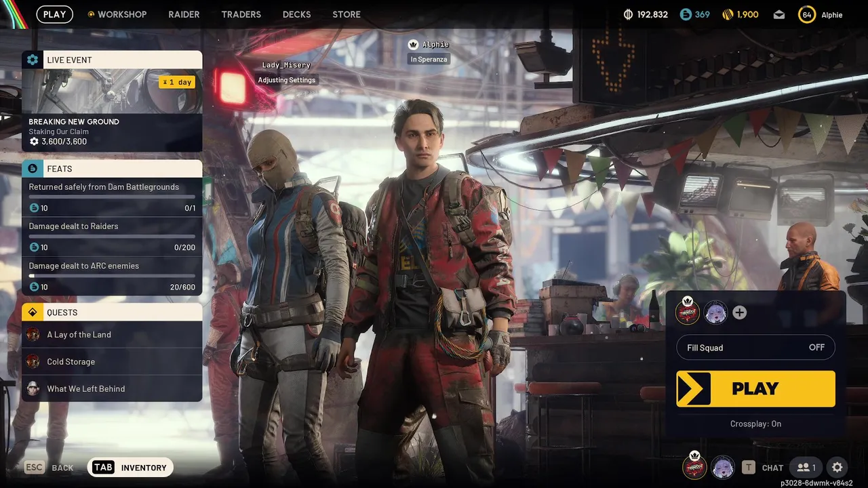Screen dimensions: 868x488
Task: Open CHAT in the bottom bar
Action: 772,468
